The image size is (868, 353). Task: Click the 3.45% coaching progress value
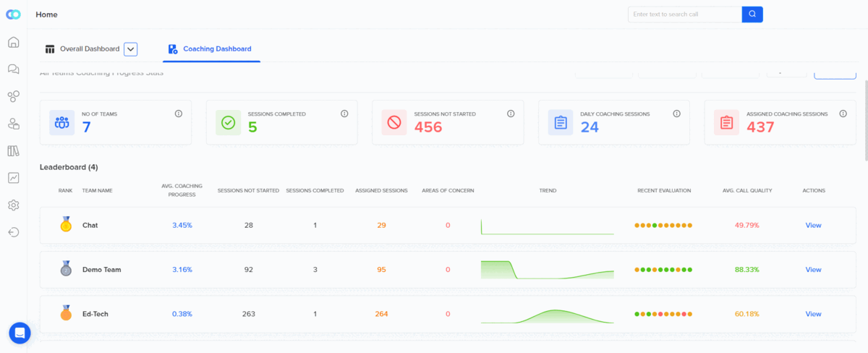coord(182,226)
